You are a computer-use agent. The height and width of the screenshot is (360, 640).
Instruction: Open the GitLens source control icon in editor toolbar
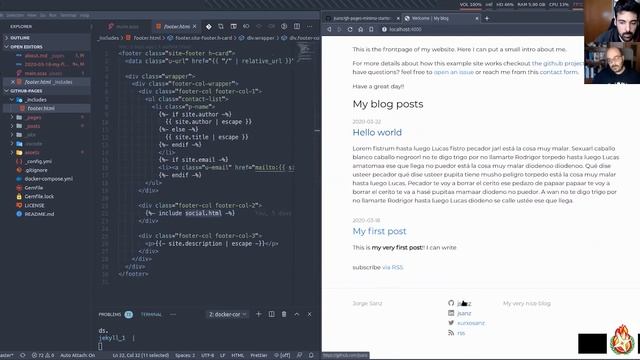[x=209, y=27]
